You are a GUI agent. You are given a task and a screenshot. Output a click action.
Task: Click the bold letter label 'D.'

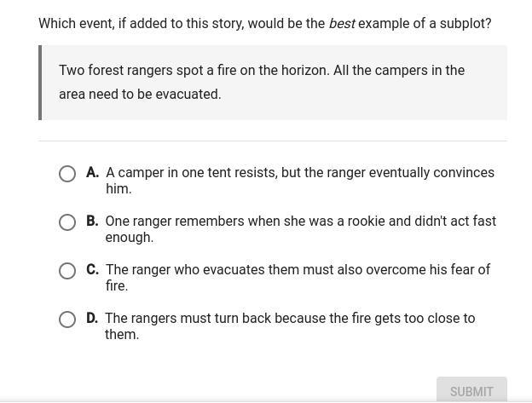92,318
